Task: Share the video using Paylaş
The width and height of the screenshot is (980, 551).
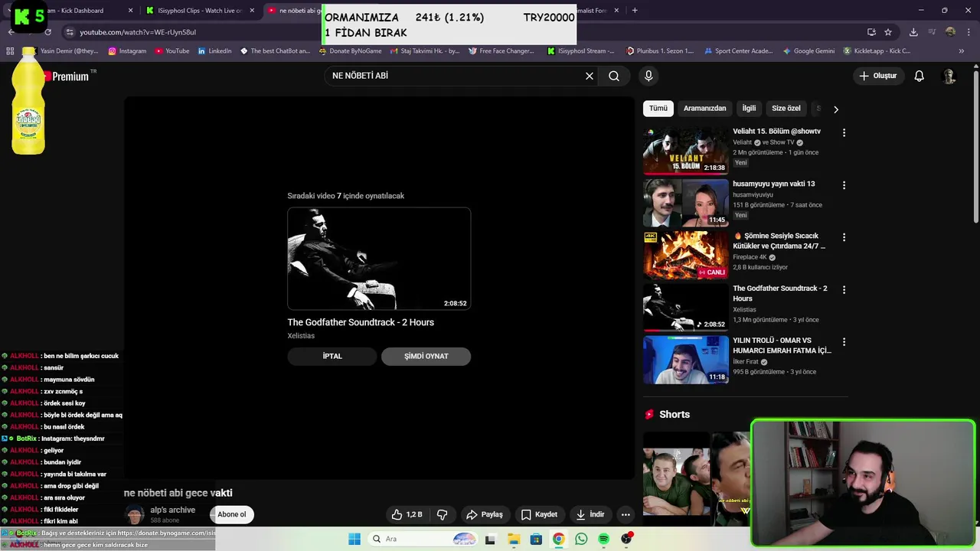Action: coord(484,514)
